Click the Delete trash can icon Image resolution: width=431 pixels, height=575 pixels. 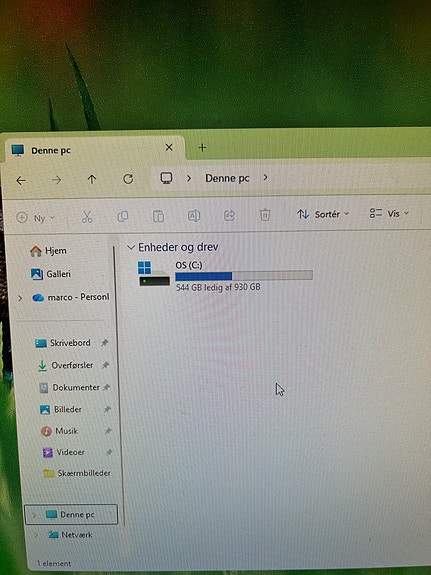265,215
